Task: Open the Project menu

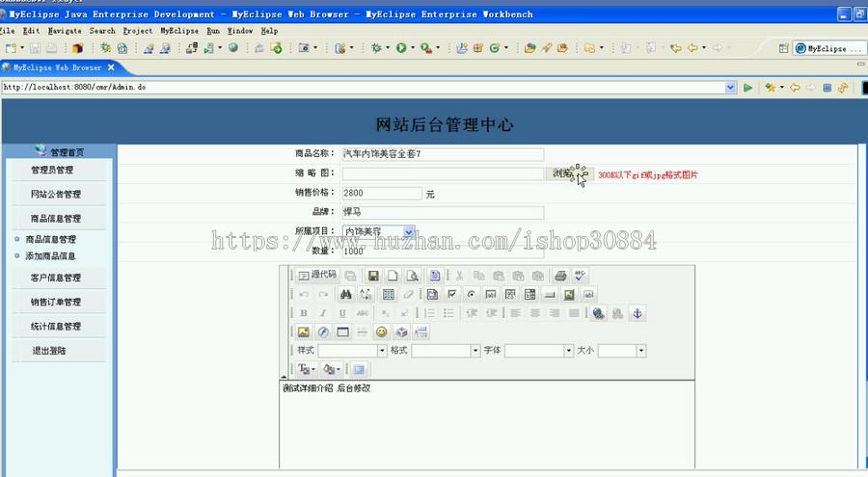Action: tap(137, 31)
